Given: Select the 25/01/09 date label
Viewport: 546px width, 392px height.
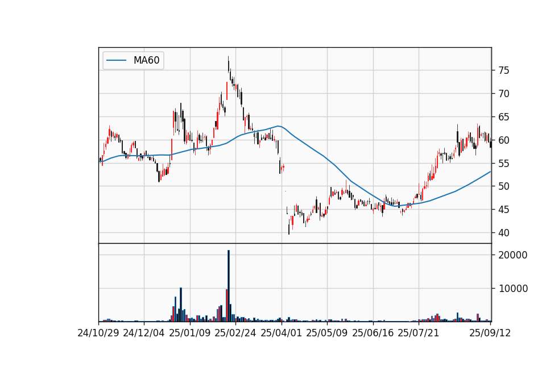Looking at the screenshot, I should pos(190,333).
